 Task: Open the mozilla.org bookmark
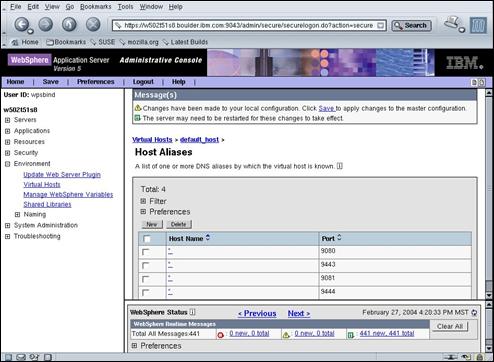139,42
